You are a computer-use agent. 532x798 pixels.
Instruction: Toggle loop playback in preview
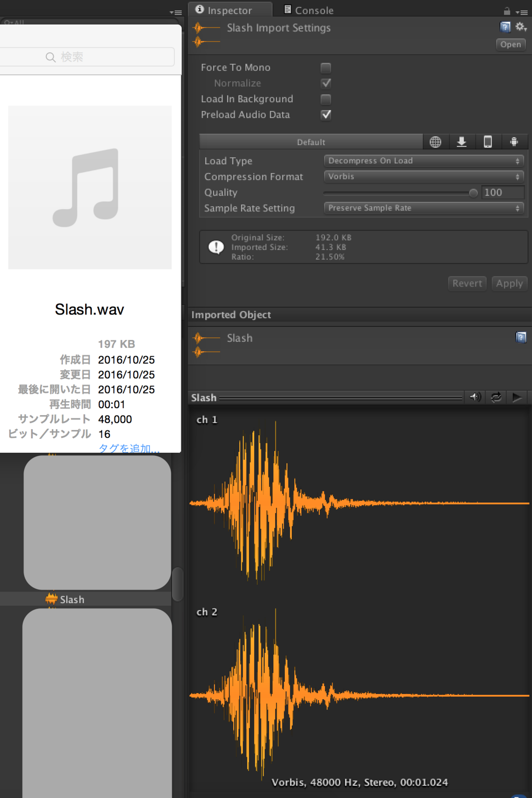(x=496, y=397)
